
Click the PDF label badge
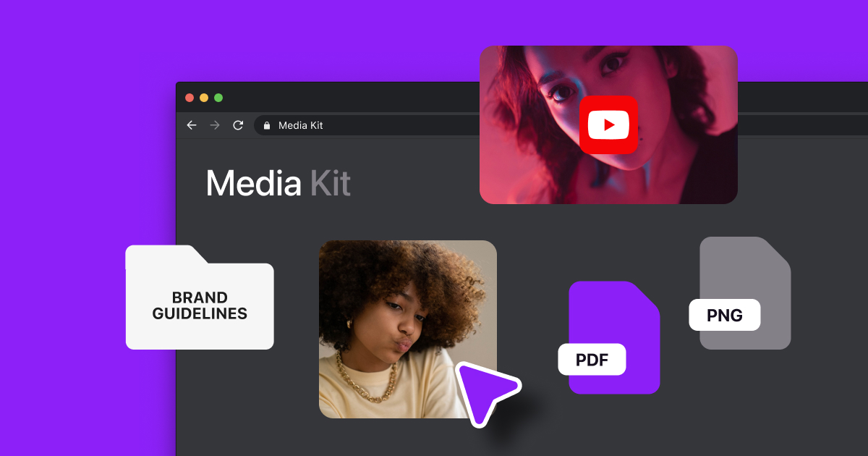click(x=592, y=359)
